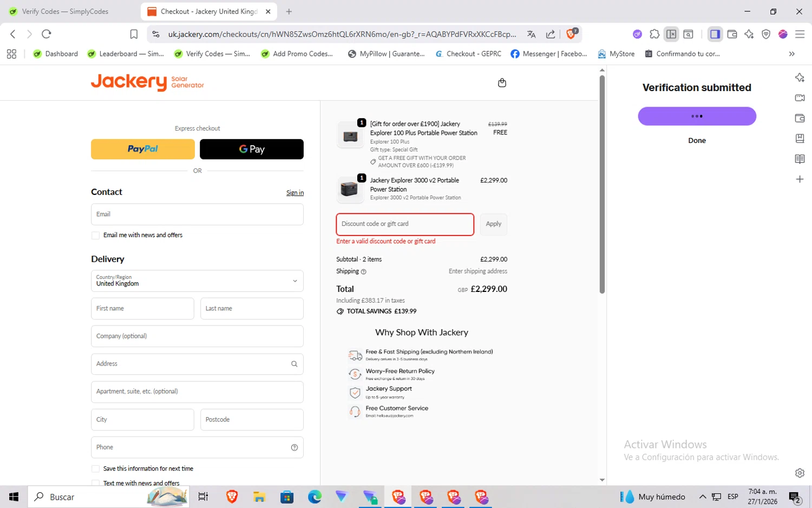This screenshot has width=812, height=508.
Task: Click the page vertical scrollbar
Action: pyautogui.click(x=602, y=184)
